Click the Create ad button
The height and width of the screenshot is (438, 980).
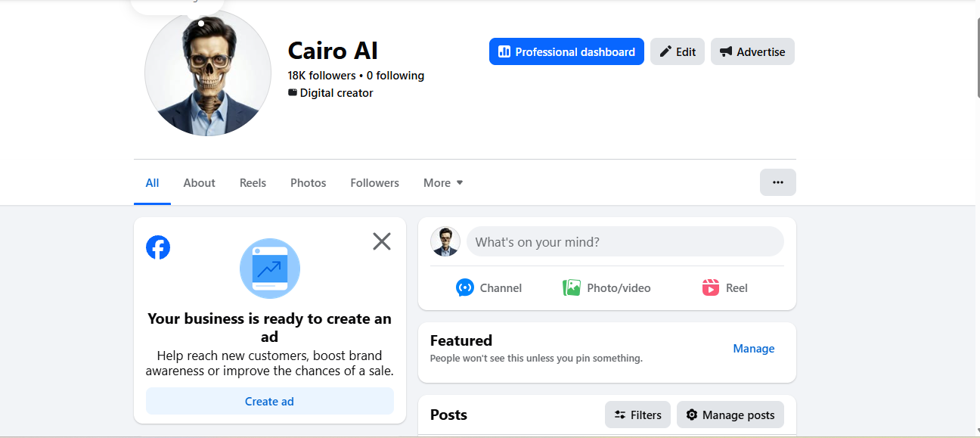tap(270, 401)
